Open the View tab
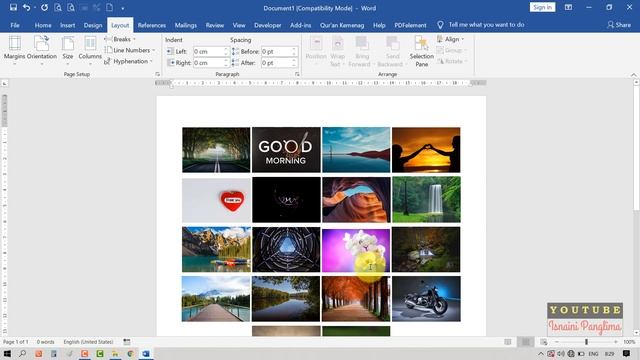The width and height of the screenshot is (640, 360). click(x=239, y=25)
